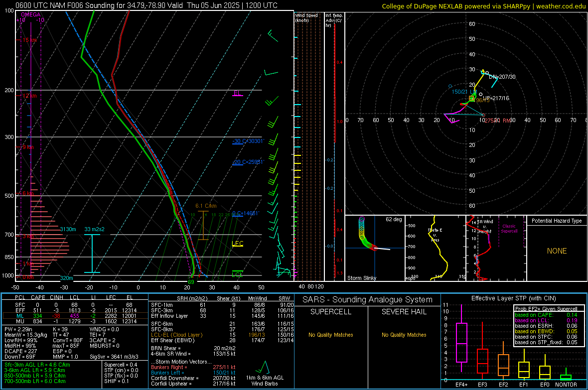
Task: Select the highlighted ML parcel row
Action: (x=75, y=316)
